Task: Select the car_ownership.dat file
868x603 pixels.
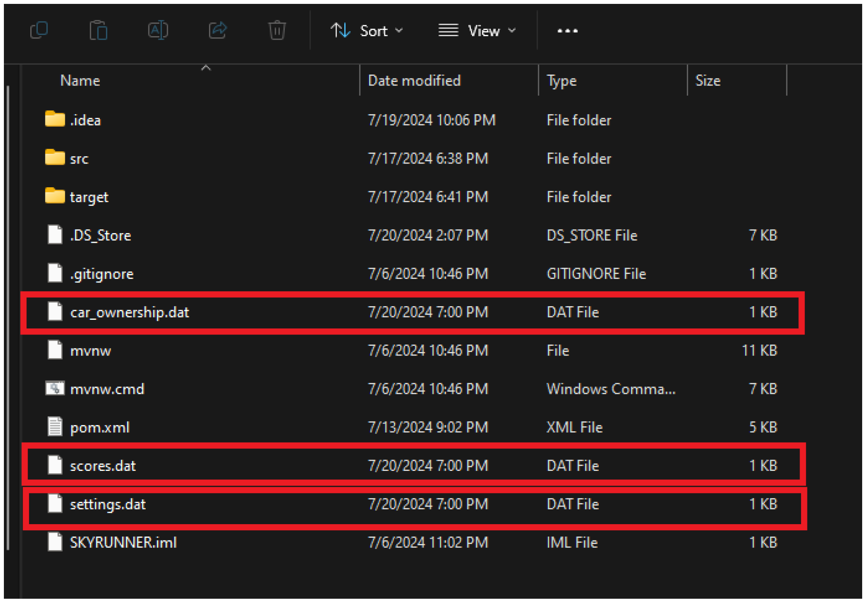Action: coord(129,312)
